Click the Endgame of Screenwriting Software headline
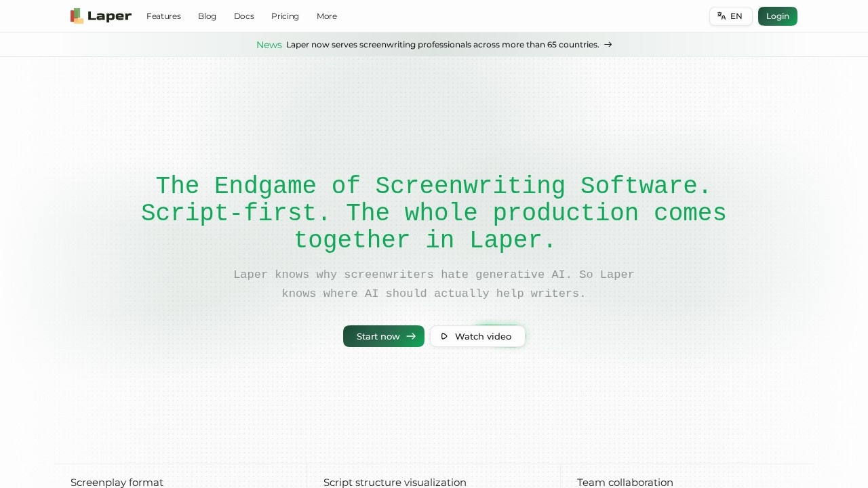The height and width of the screenshot is (488, 868). pyautogui.click(x=434, y=213)
